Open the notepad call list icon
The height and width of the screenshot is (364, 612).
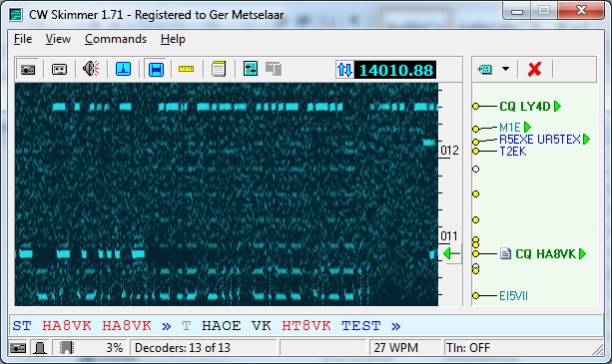click(219, 69)
